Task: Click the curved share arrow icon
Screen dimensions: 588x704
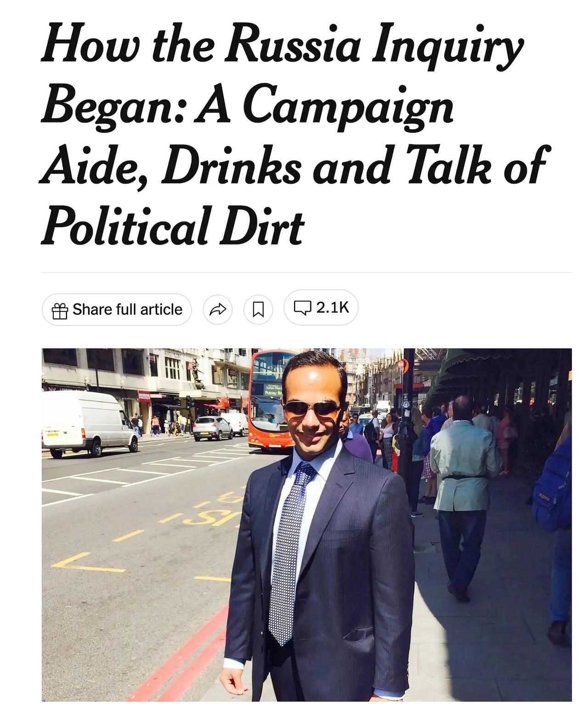Action: point(218,310)
